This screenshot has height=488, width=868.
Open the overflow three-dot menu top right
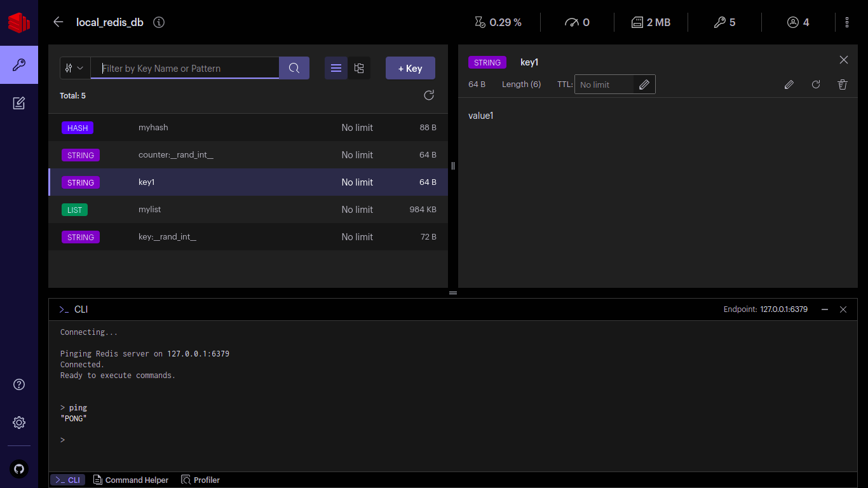pyautogui.click(x=847, y=22)
